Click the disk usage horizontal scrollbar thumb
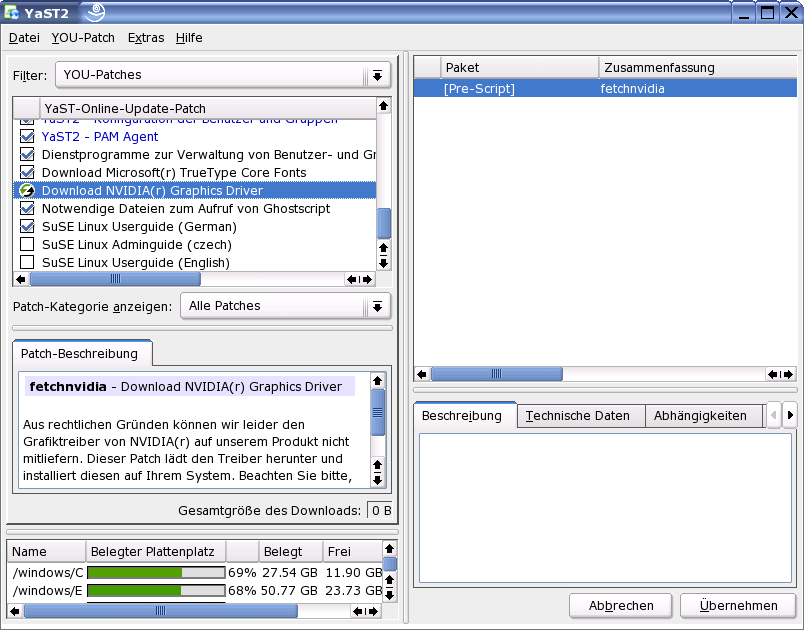The width and height of the screenshot is (804, 630). [x=160, y=611]
